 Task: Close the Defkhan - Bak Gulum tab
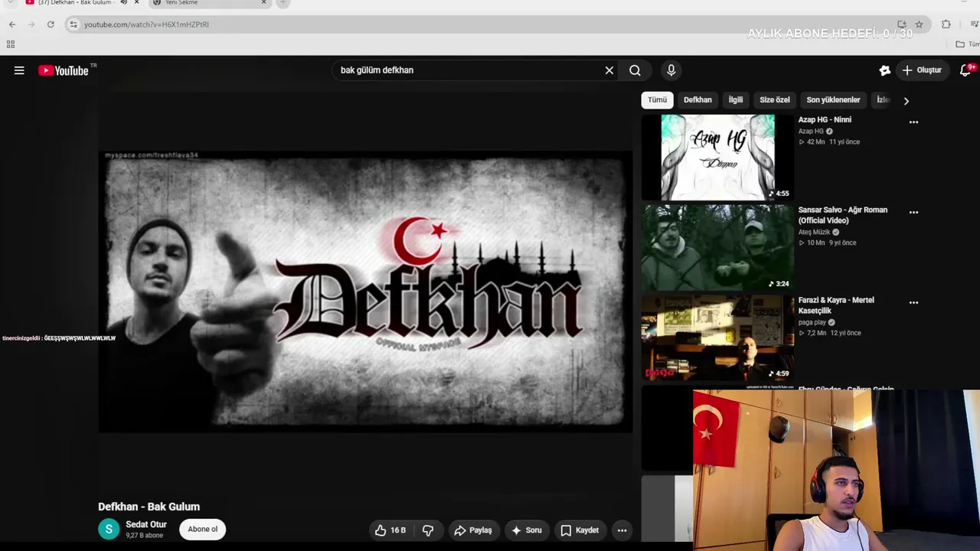[x=137, y=3]
